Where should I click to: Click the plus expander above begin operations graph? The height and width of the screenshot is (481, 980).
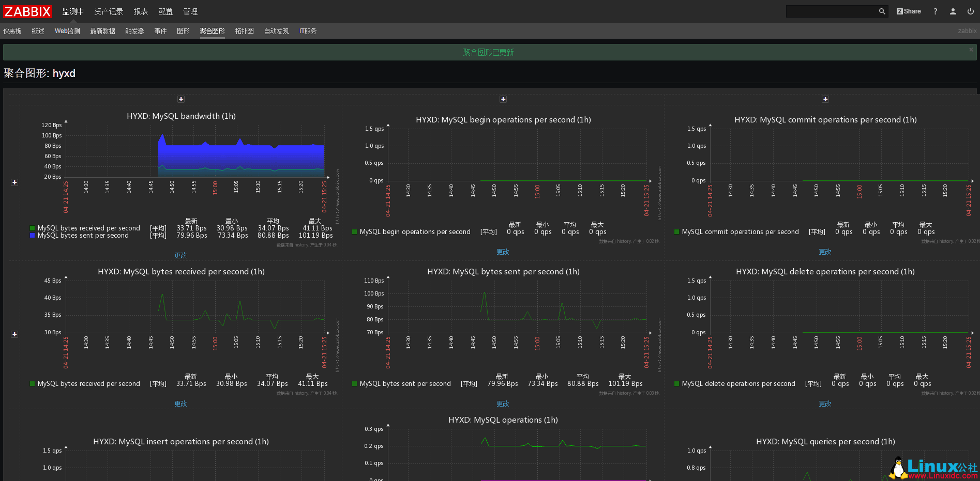point(503,99)
